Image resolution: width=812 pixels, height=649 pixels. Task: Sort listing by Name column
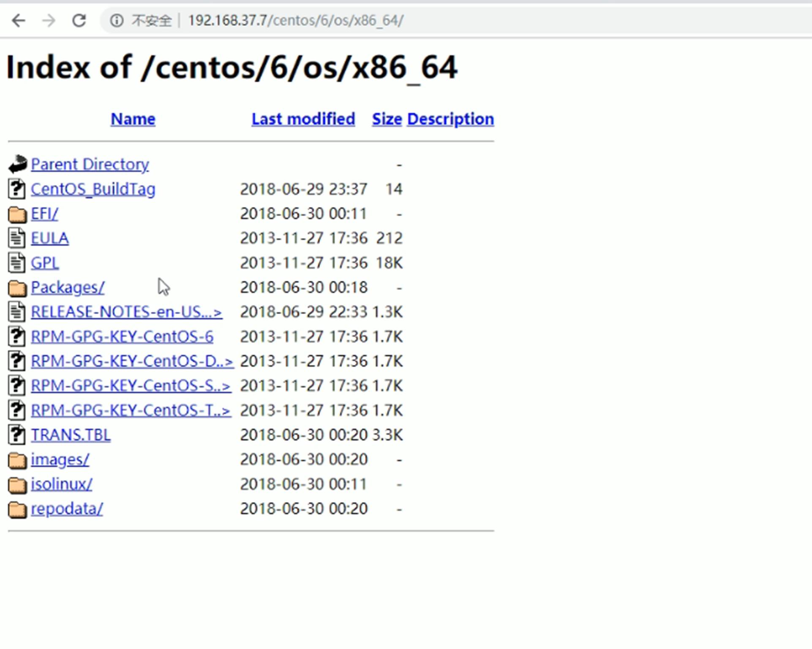(133, 119)
